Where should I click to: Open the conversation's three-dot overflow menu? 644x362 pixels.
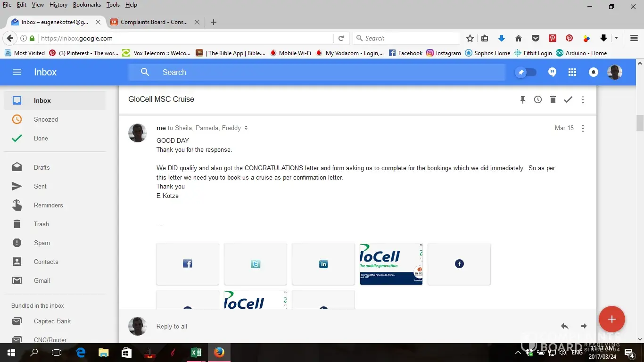pos(583,99)
